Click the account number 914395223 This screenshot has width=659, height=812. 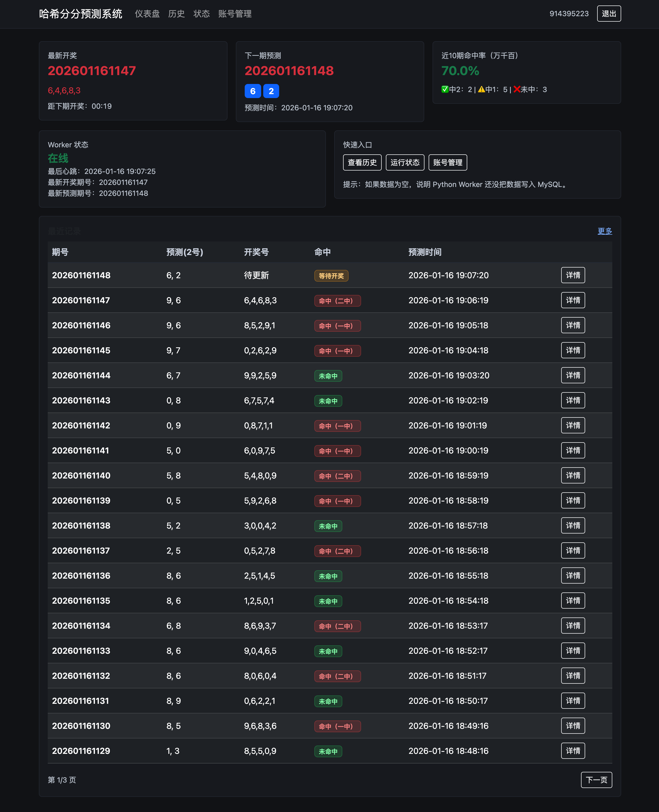tap(569, 13)
